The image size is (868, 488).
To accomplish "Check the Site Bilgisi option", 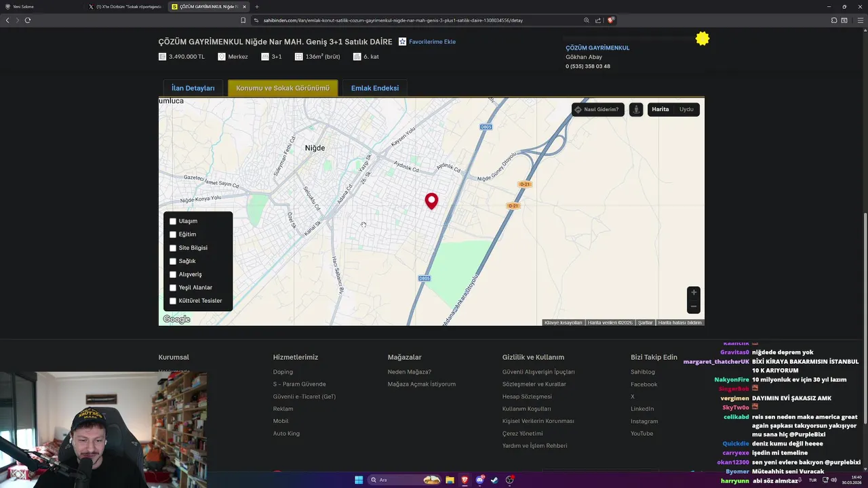I will (x=173, y=248).
